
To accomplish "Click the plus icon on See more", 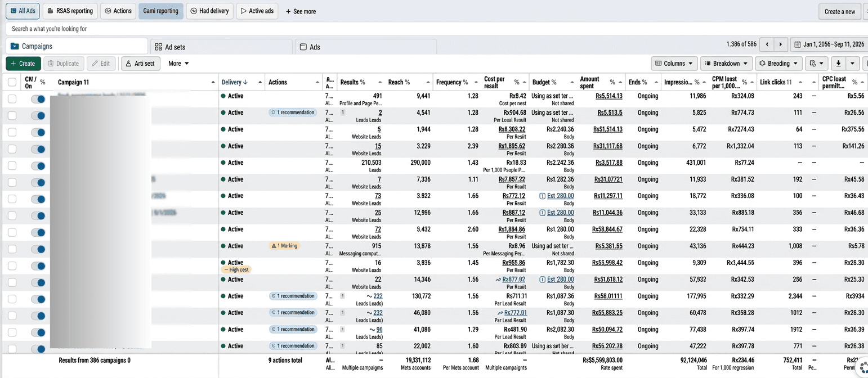I will point(288,11).
